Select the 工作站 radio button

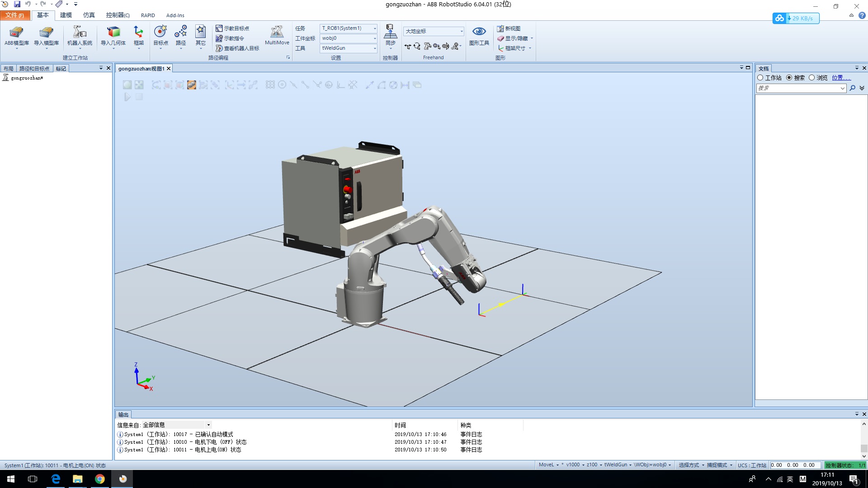[760, 78]
